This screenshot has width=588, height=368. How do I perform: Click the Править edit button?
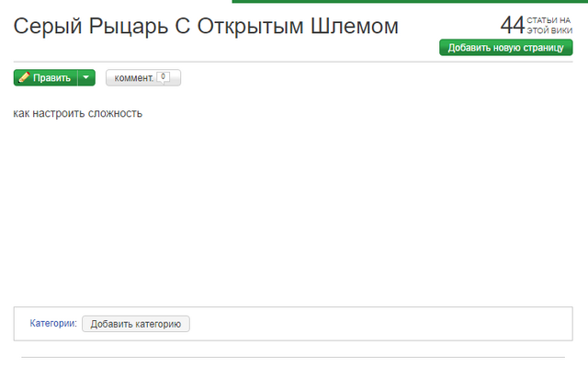(46, 77)
